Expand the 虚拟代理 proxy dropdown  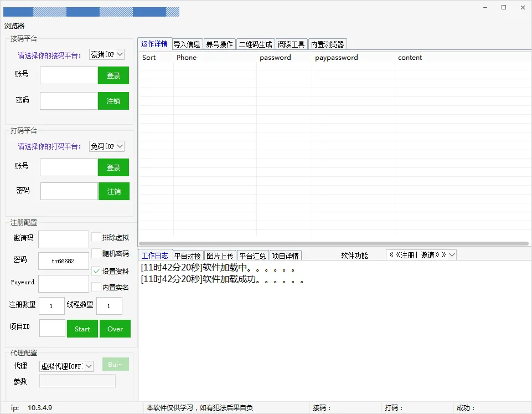pos(66,366)
